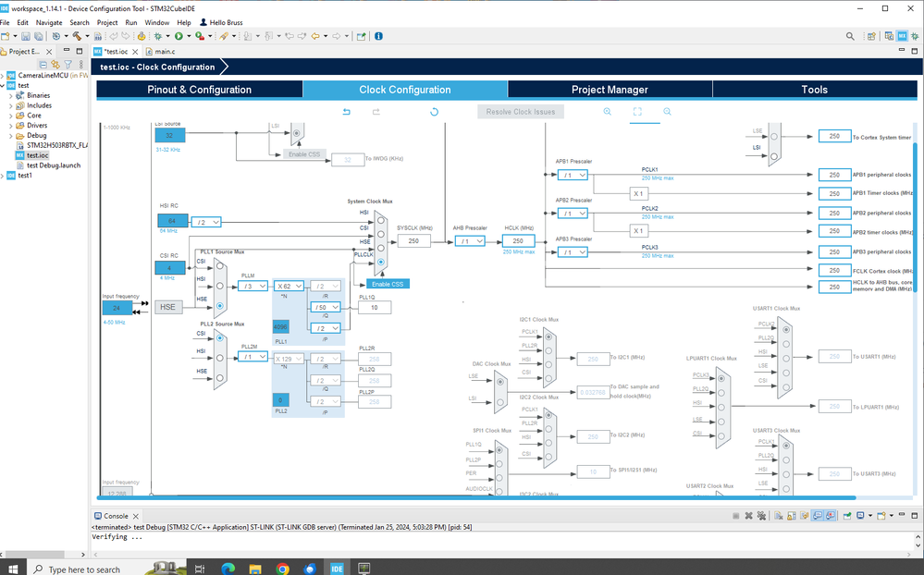Click the debug bug icon in toolbar
This screenshot has width=924, height=575.
159,36
